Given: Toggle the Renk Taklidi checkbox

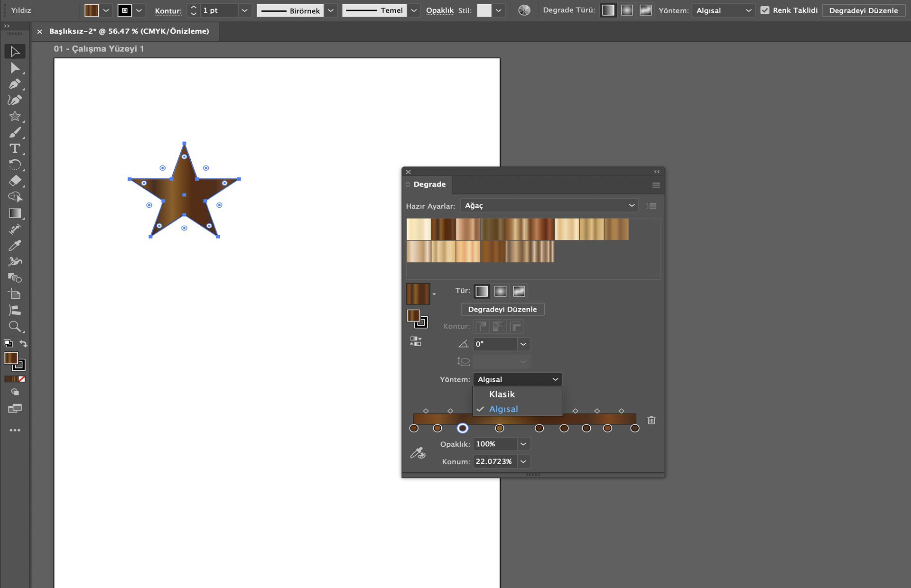Looking at the screenshot, I should pos(764,10).
